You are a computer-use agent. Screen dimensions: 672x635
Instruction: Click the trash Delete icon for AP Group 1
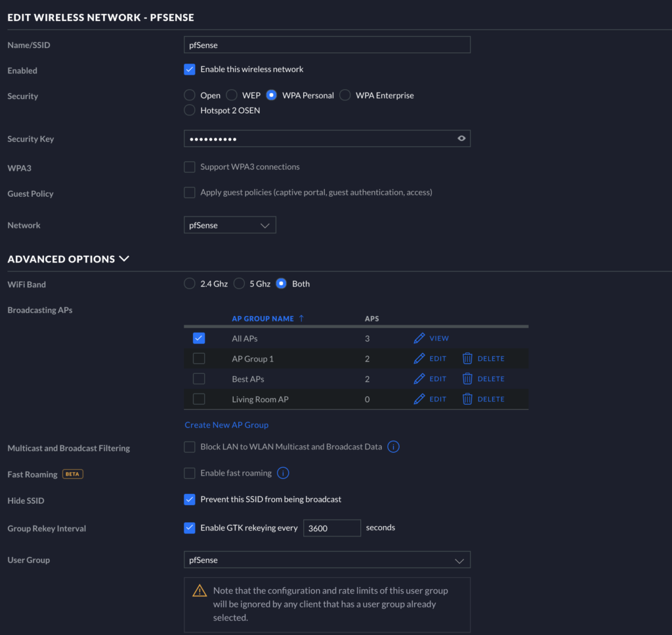[467, 359]
